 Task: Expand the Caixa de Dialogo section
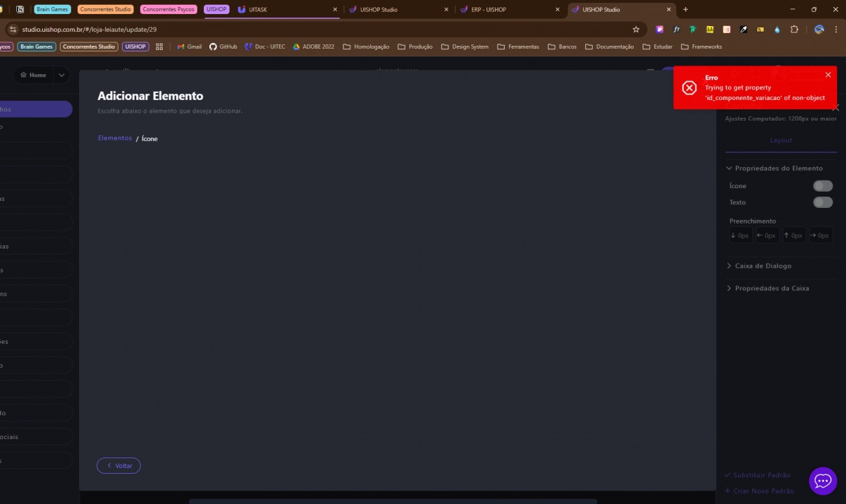762,266
